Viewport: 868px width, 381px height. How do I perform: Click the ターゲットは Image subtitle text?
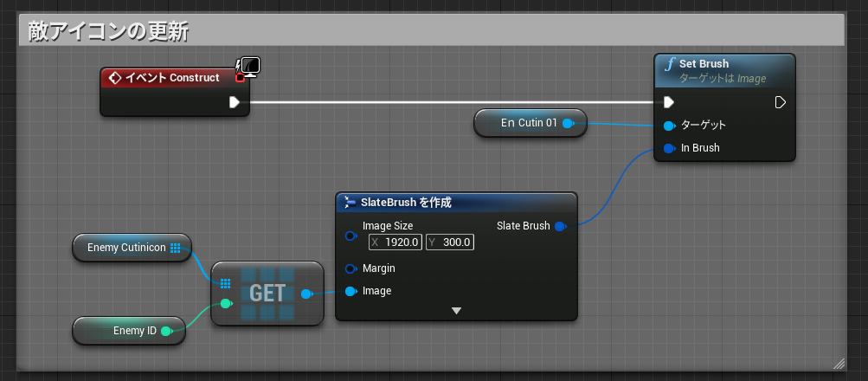coord(723,79)
